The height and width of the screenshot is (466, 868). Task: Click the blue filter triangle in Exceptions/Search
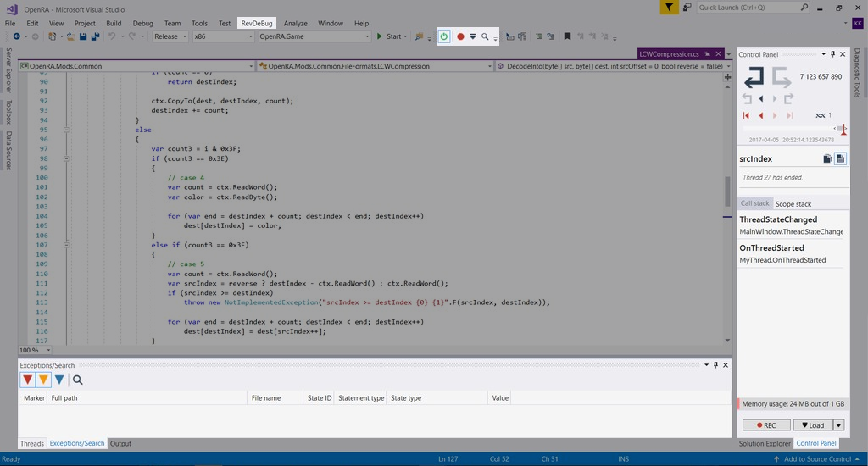click(x=59, y=380)
